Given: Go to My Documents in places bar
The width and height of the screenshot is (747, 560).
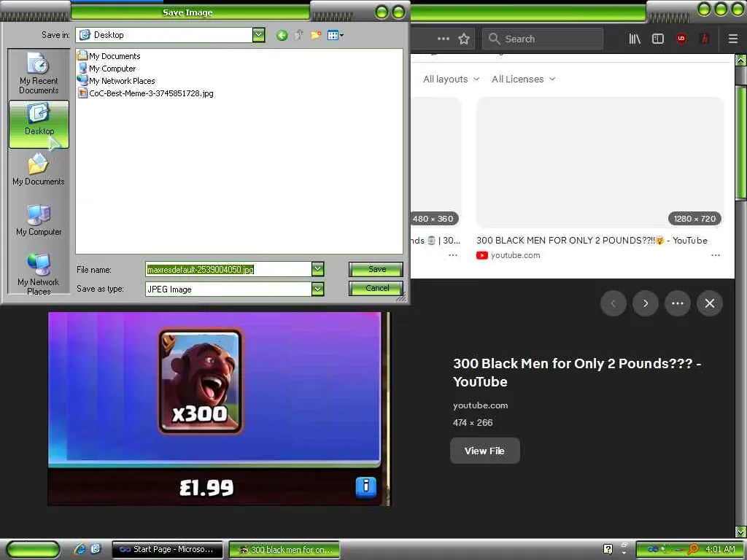Looking at the screenshot, I should coord(39,169).
